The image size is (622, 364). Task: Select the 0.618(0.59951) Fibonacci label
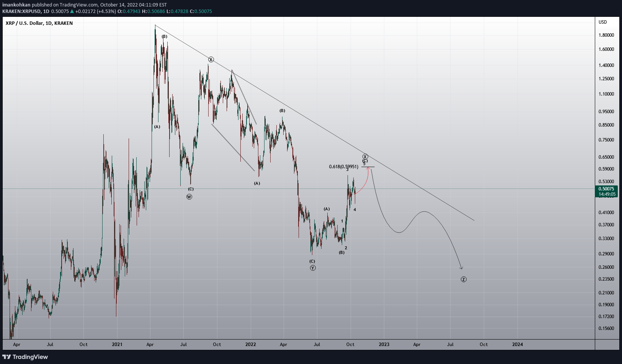pos(344,167)
